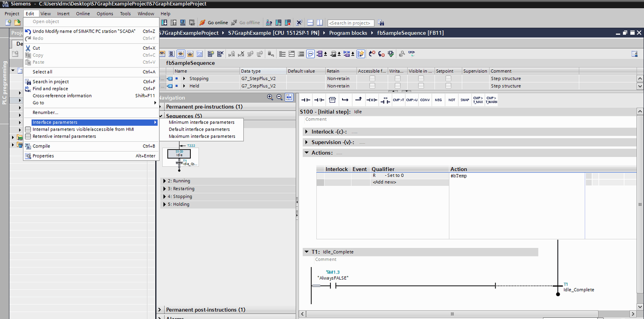The width and height of the screenshot is (644, 319).
Task: Open the Options menu in menu bar
Action: [105, 14]
